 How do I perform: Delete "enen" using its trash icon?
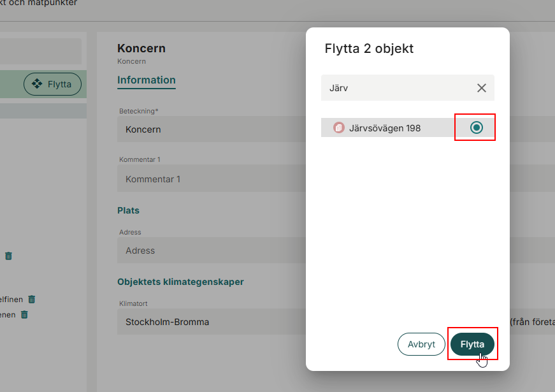tap(24, 314)
